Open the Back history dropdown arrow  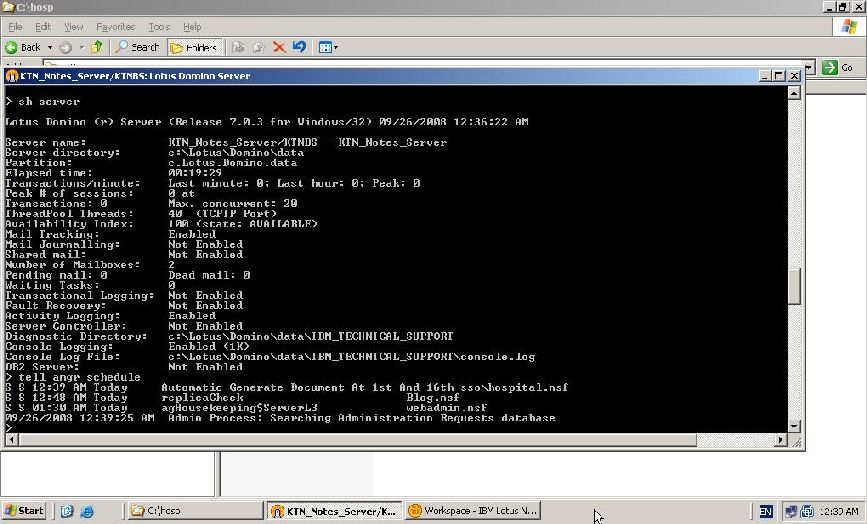pyautogui.click(x=49, y=48)
